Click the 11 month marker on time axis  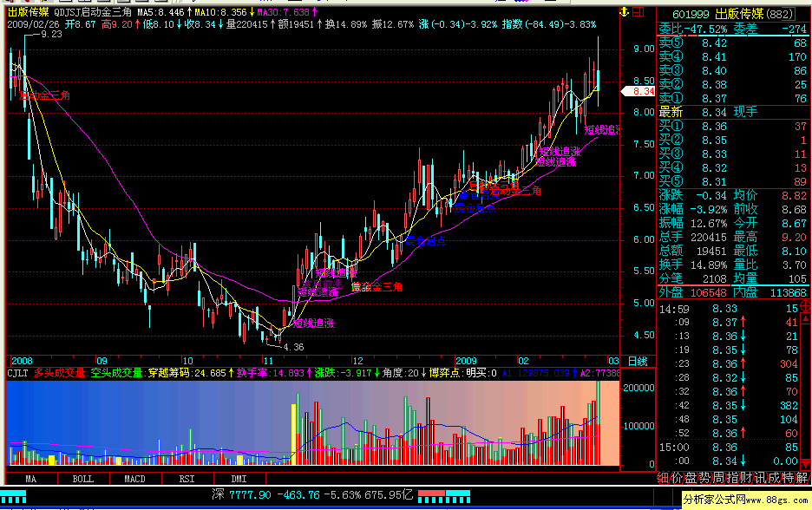(x=268, y=361)
